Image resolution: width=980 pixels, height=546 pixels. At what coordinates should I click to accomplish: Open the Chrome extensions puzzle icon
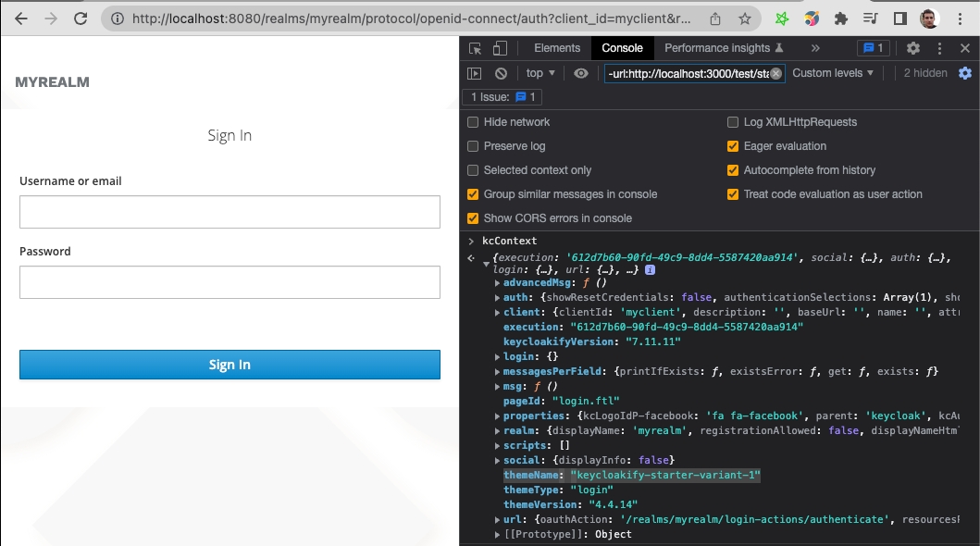pyautogui.click(x=840, y=19)
